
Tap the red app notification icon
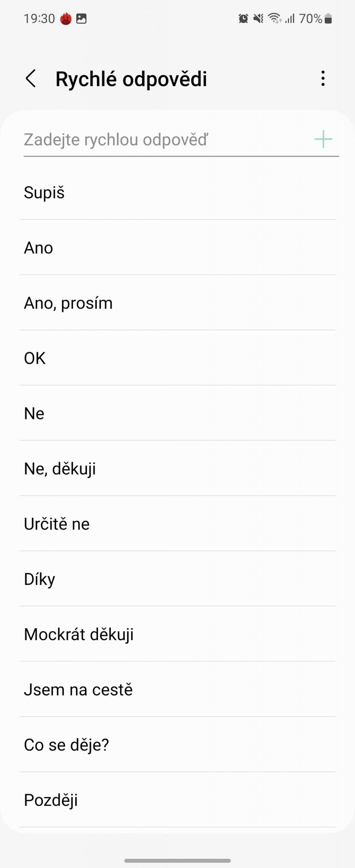point(66,18)
